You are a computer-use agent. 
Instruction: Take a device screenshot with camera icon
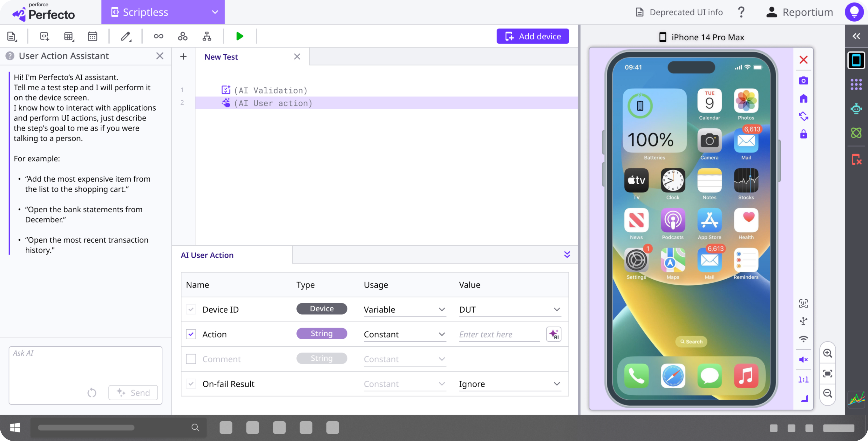pyautogui.click(x=803, y=80)
